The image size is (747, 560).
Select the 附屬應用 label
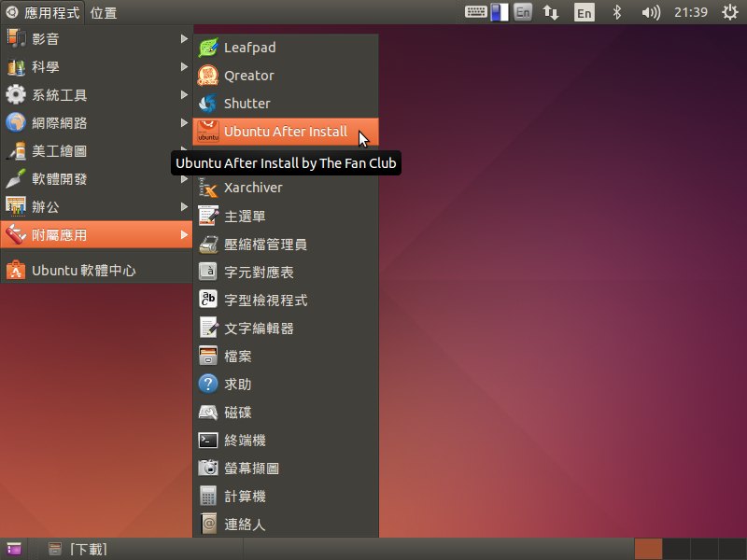(x=60, y=235)
